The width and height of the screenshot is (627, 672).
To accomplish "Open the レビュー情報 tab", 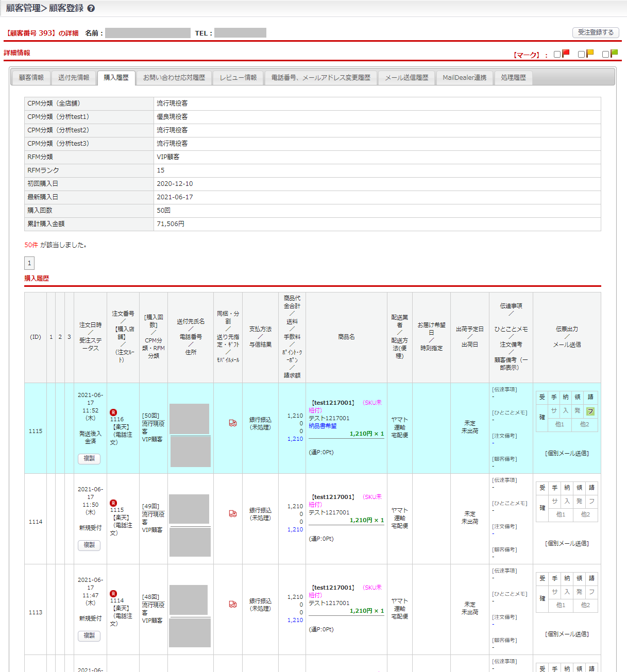I will (x=238, y=78).
